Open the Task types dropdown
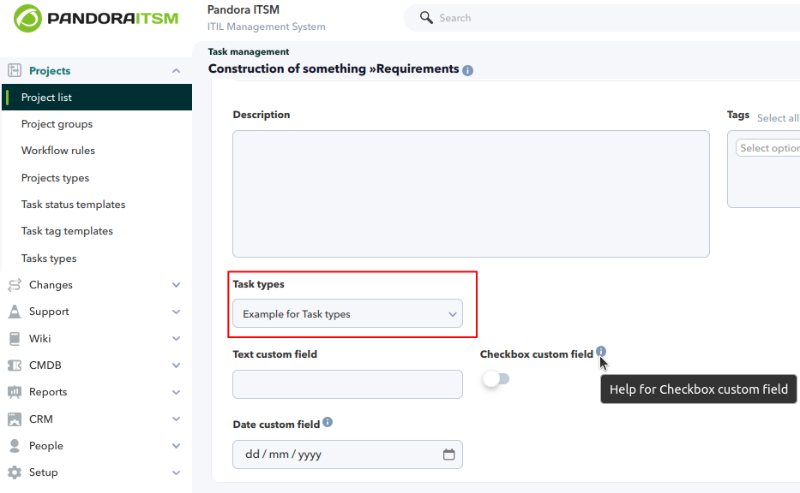The width and height of the screenshot is (800, 493). coord(347,314)
